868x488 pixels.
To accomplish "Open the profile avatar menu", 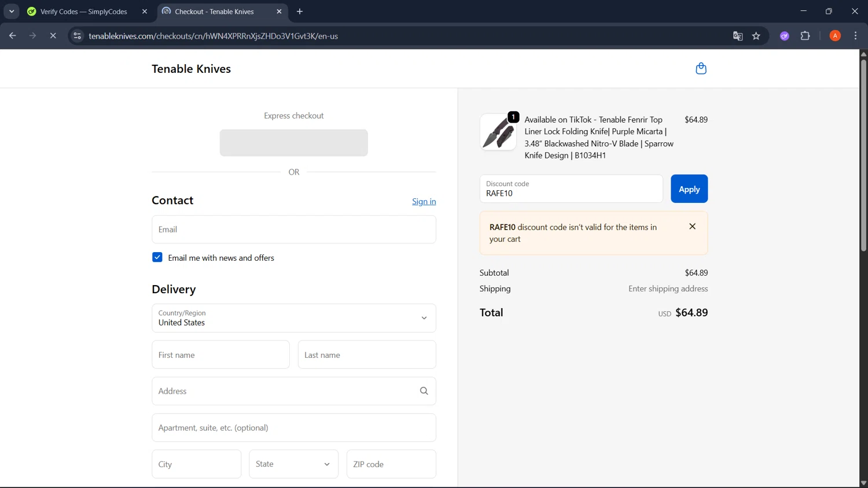I will tap(835, 36).
